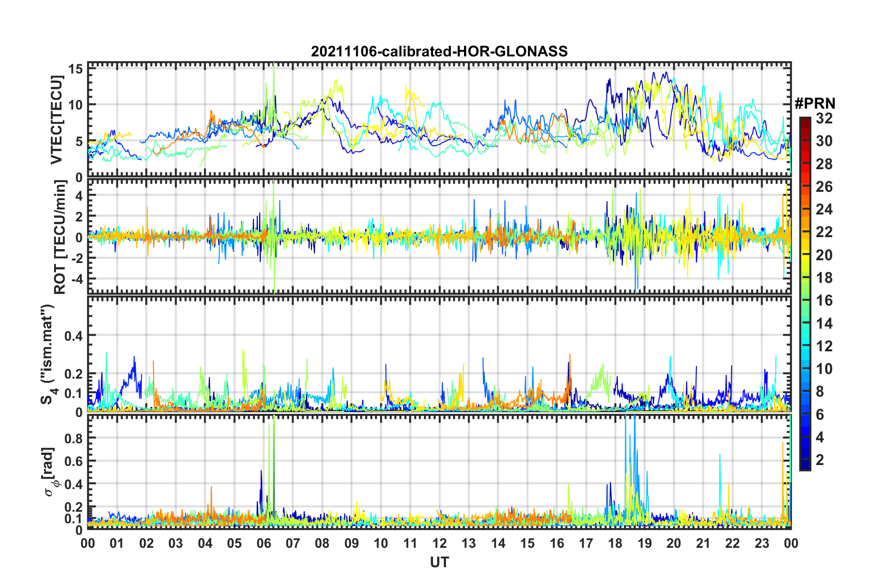Screen dimensions: 879x588
Task: Select ROT axis tick label "-4"
Action: tap(78, 279)
